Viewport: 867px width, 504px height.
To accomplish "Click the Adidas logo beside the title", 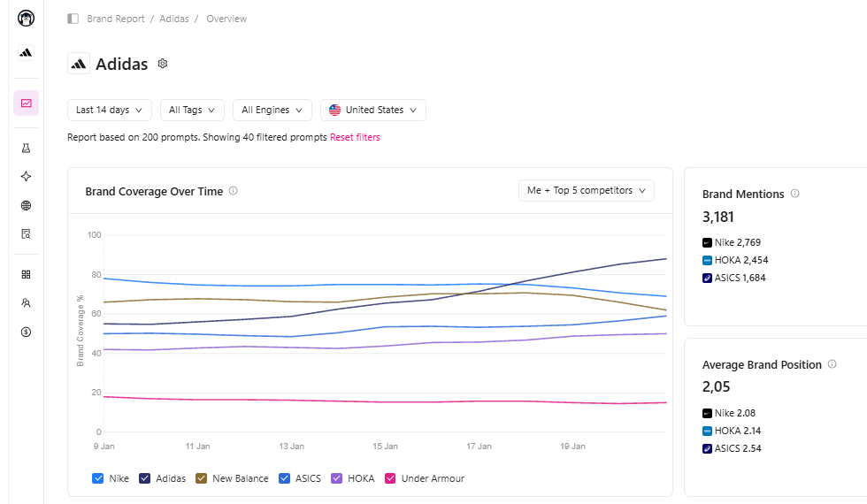I will point(79,64).
